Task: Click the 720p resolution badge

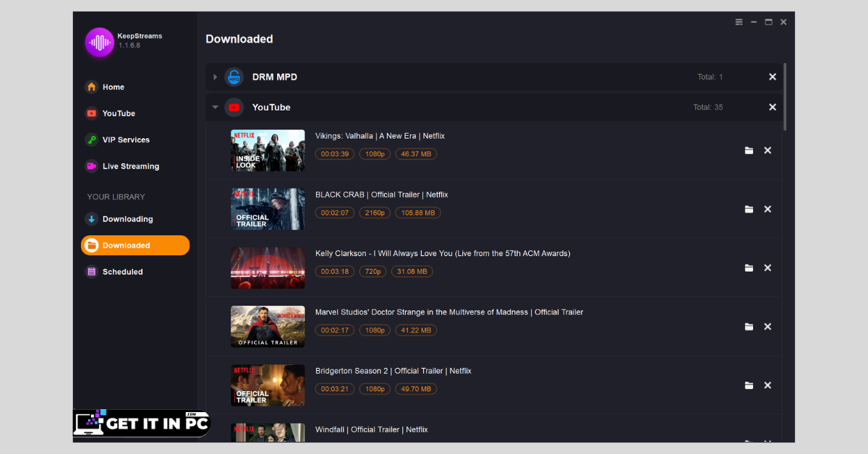Action: [x=373, y=272]
